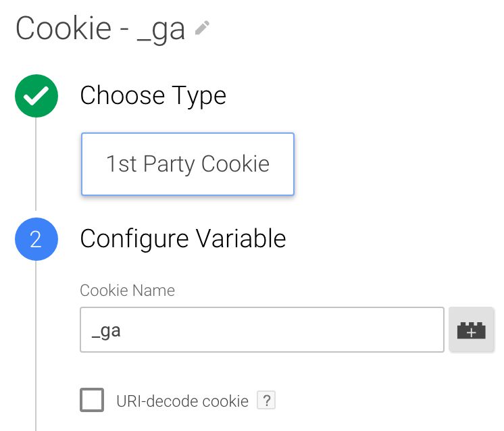Select the 1st Party Cookie type box
This screenshot has height=431, width=504.
click(x=188, y=164)
